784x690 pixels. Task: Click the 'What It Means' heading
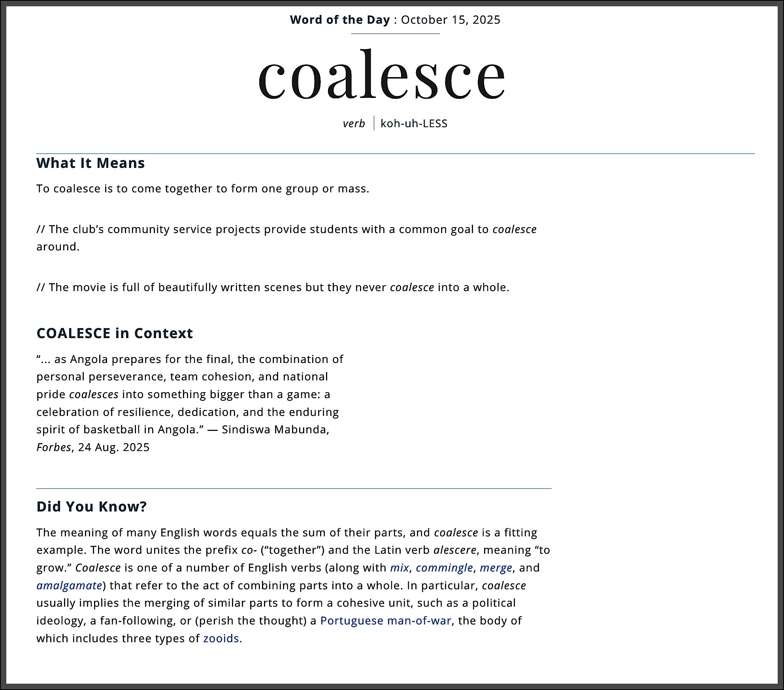pyautogui.click(x=90, y=163)
